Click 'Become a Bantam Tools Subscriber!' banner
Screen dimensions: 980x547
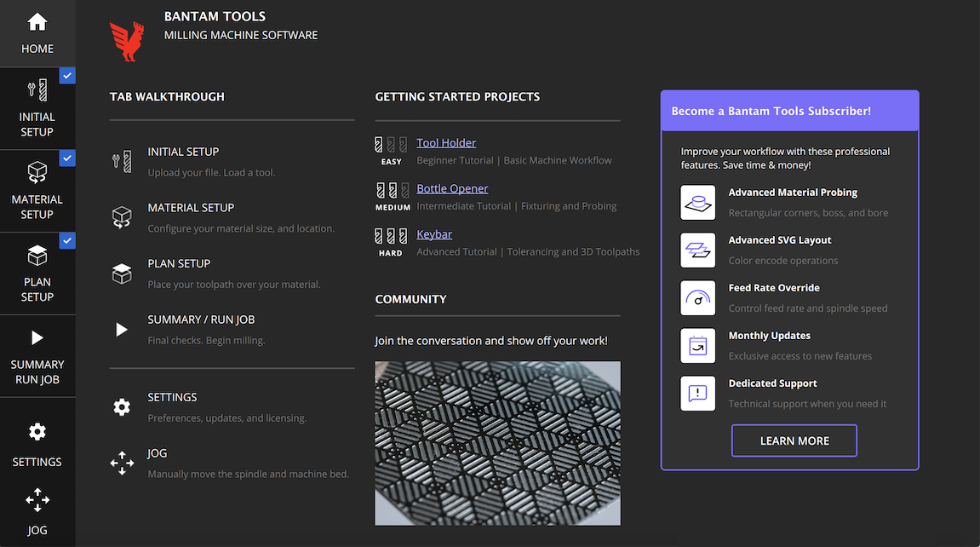[x=790, y=111]
